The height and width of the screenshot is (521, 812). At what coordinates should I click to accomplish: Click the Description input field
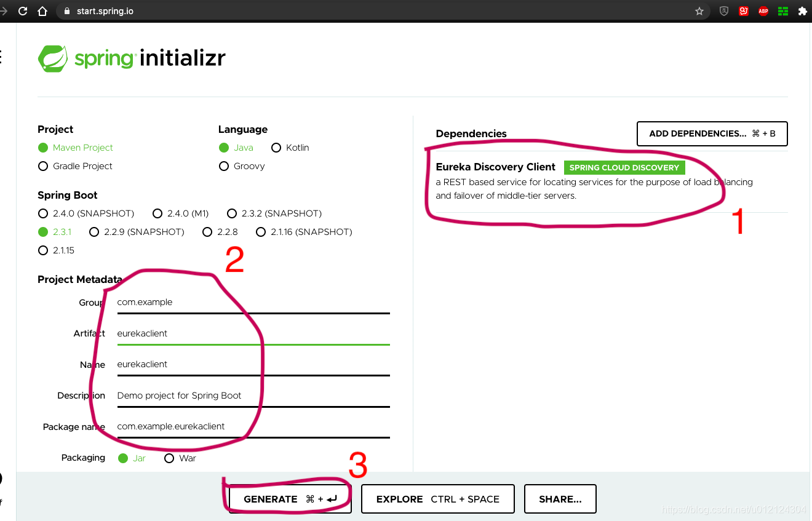pos(253,396)
